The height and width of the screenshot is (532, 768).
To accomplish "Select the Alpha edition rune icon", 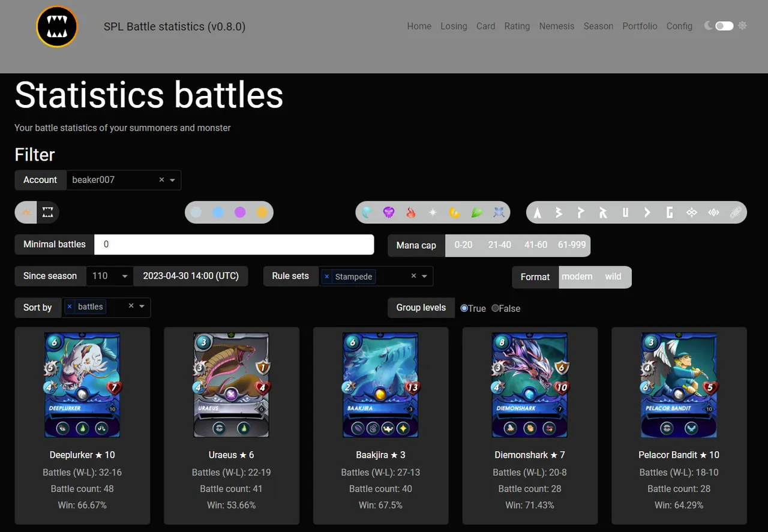I will click(538, 212).
